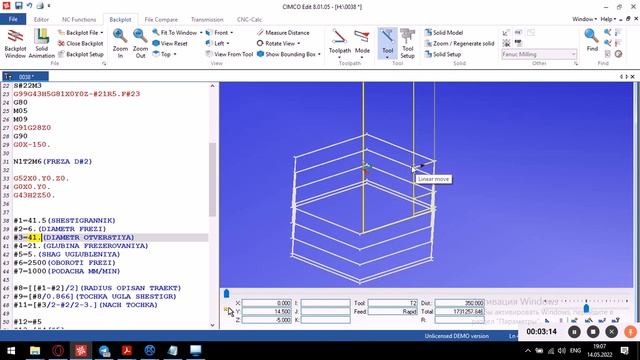
Task: Open the Transmission tab
Action: click(207, 19)
